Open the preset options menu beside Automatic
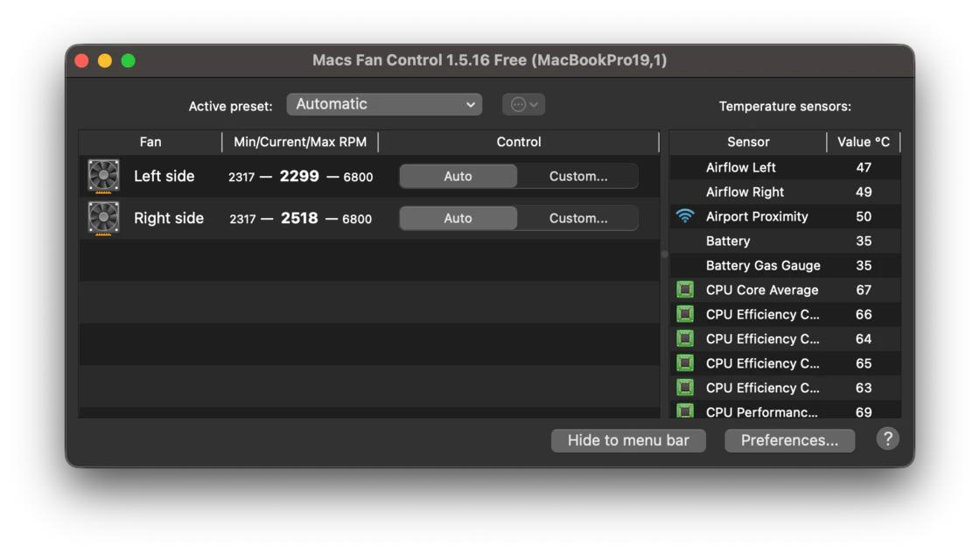 pyautogui.click(x=522, y=103)
